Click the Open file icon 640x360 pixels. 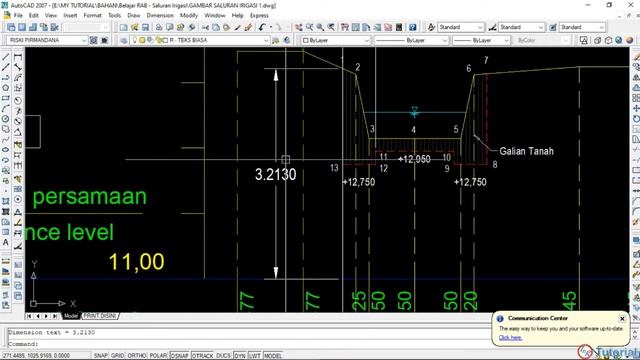point(135,27)
